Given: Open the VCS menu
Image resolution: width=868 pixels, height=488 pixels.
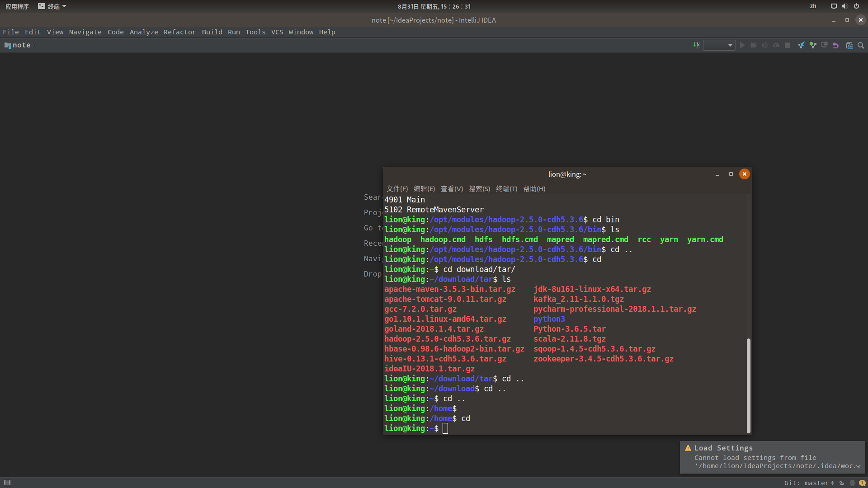Looking at the screenshot, I should 277,32.
